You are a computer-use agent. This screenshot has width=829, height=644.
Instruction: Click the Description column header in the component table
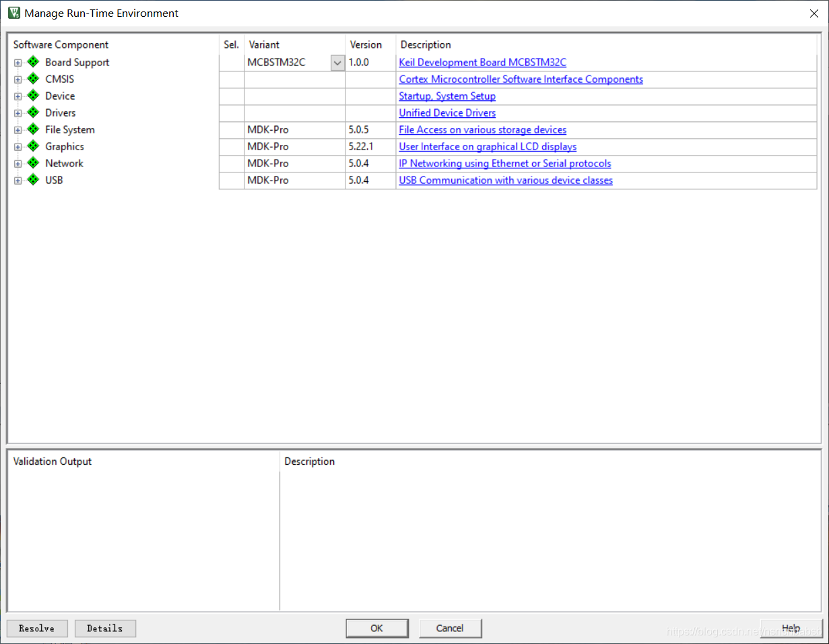(x=426, y=44)
